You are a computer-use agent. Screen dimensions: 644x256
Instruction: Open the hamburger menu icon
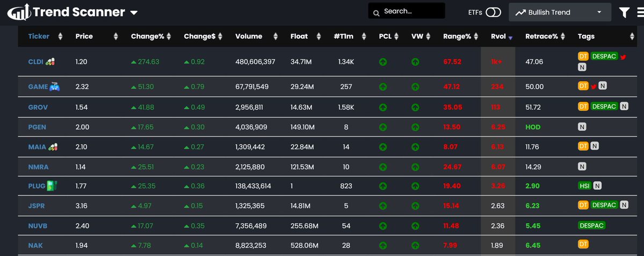click(641, 12)
